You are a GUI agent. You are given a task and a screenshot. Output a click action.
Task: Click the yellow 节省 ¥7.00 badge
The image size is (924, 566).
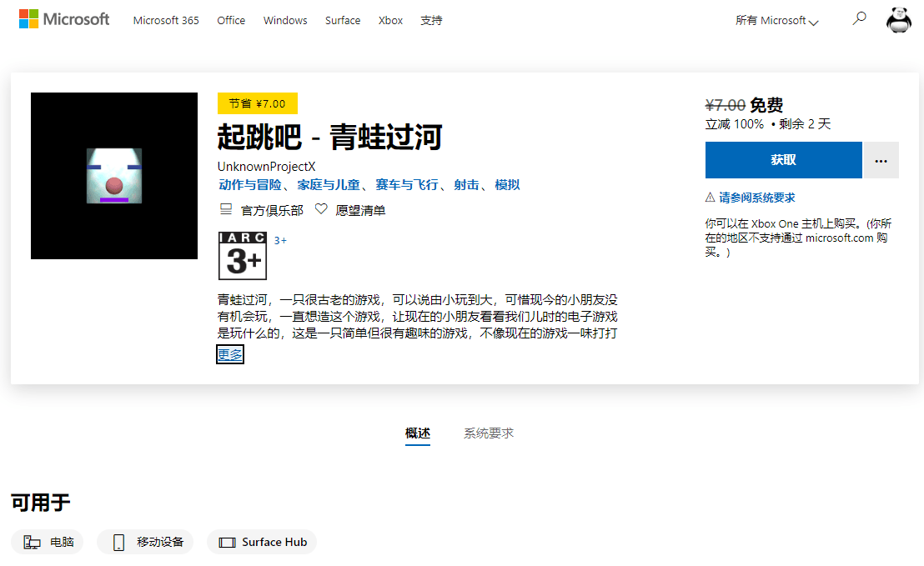[x=258, y=103]
